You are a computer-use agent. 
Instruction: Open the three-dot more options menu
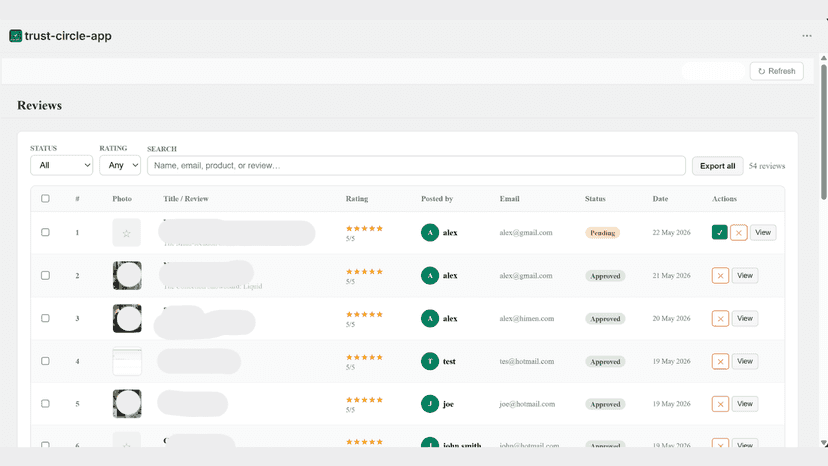[807, 36]
